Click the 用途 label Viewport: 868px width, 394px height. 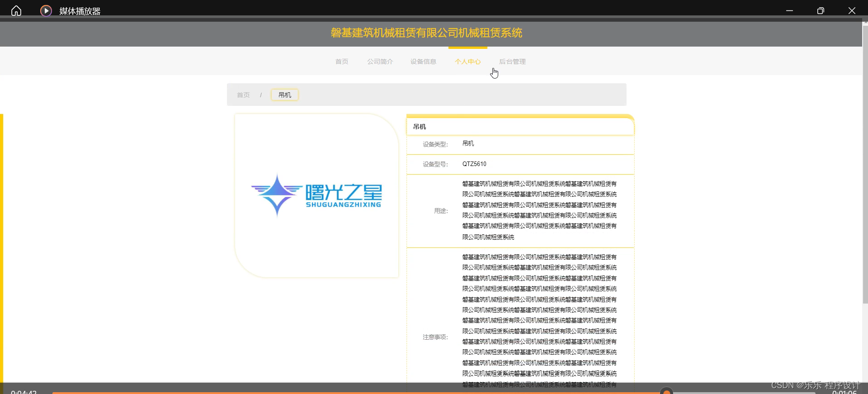tap(441, 211)
